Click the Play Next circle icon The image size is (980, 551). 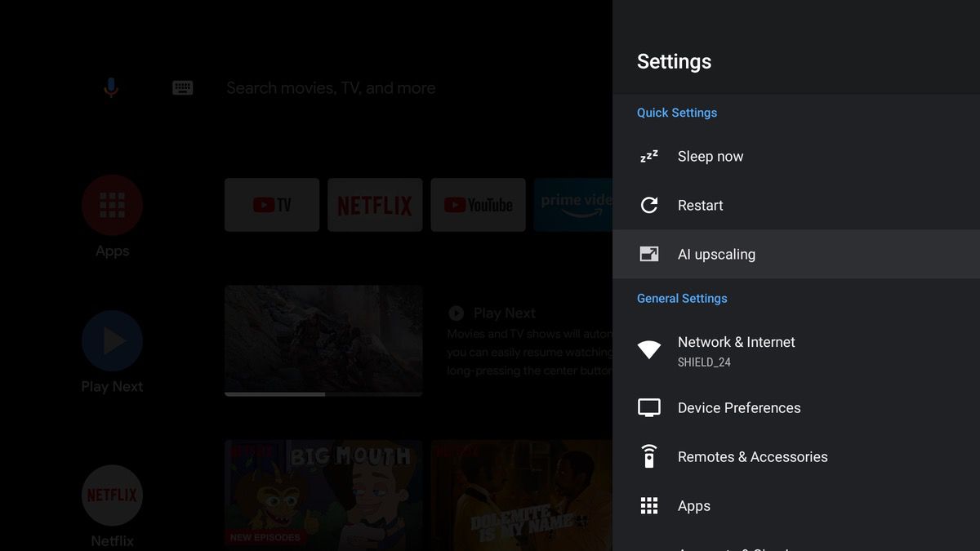coord(112,341)
